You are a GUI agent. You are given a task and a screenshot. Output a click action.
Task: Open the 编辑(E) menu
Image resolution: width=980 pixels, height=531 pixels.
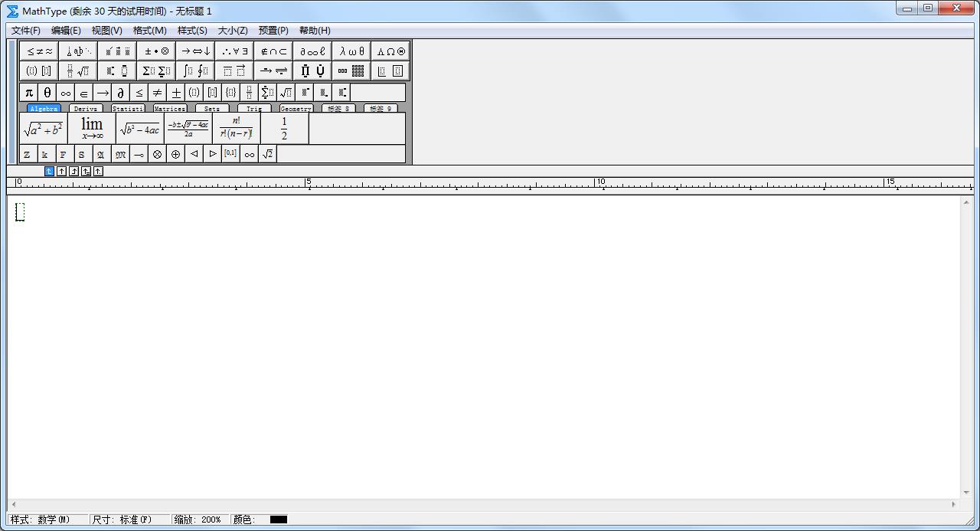[x=66, y=31]
